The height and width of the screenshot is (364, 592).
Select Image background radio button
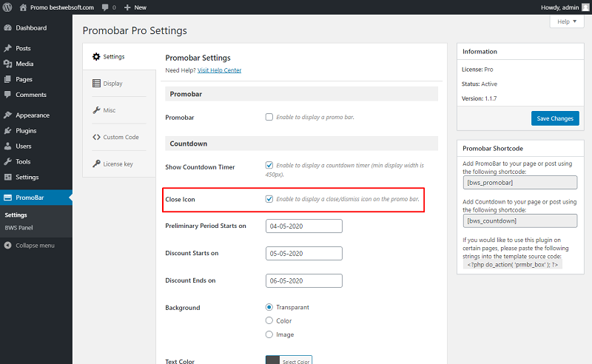[269, 334]
